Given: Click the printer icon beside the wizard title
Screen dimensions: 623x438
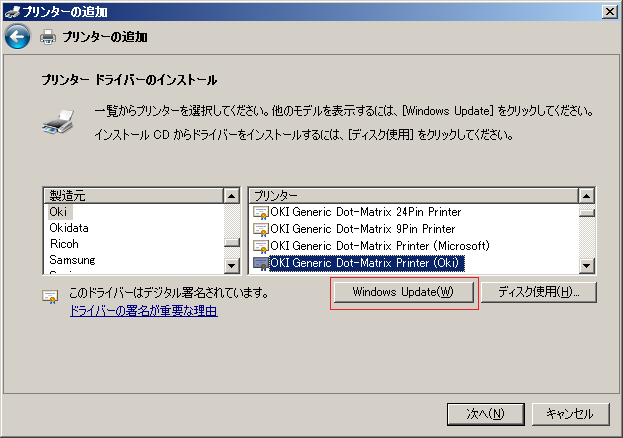Looking at the screenshot, I should click(x=48, y=37).
